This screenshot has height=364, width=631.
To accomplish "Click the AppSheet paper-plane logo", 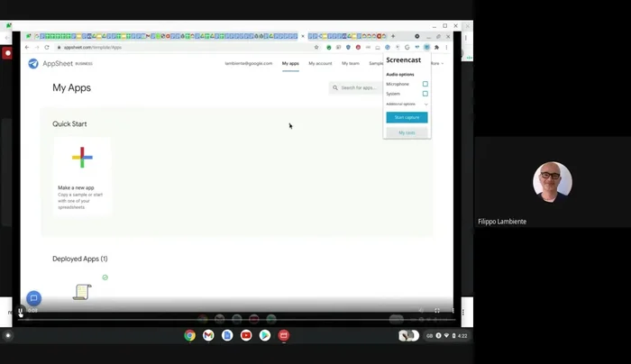I will click(33, 64).
